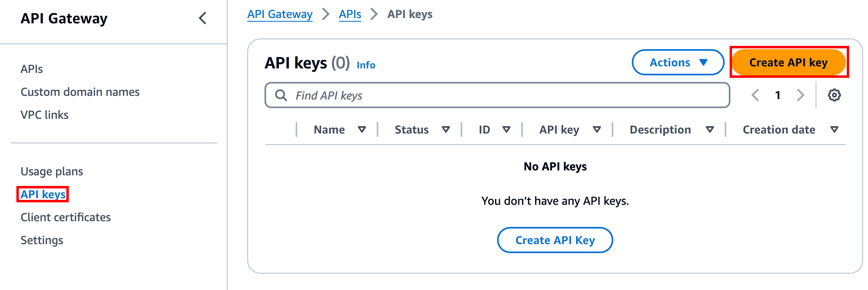Click the APIs breadcrumb link

click(350, 14)
